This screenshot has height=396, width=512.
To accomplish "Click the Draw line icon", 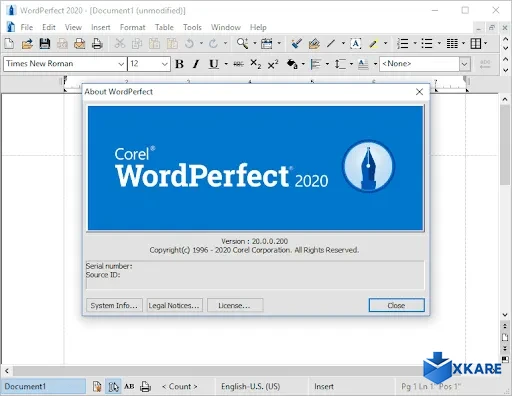I will point(331,43).
